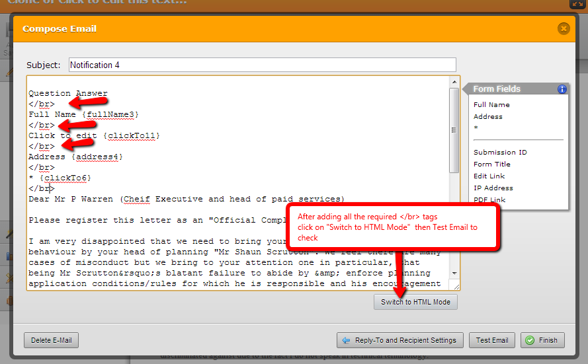Switch to HTML Mode
The width and height of the screenshot is (588, 364).
(x=415, y=302)
